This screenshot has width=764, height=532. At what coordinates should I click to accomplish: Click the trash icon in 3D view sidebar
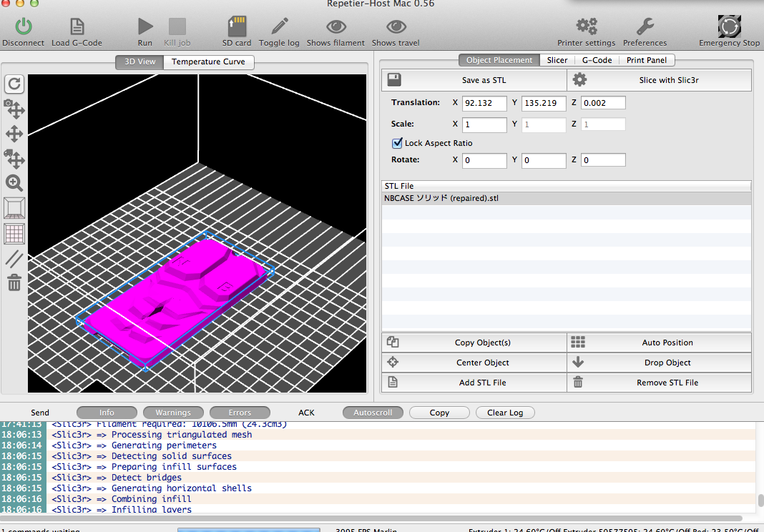(14, 283)
